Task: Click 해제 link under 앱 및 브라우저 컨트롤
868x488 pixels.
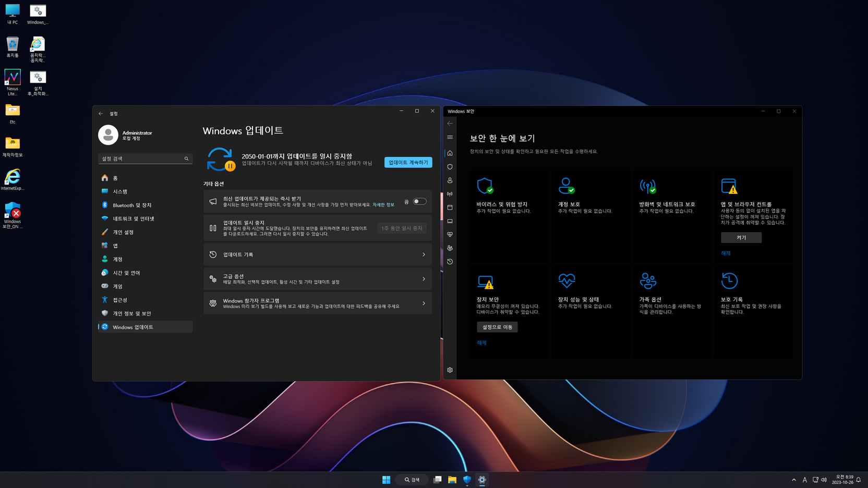Action: (726, 253)
